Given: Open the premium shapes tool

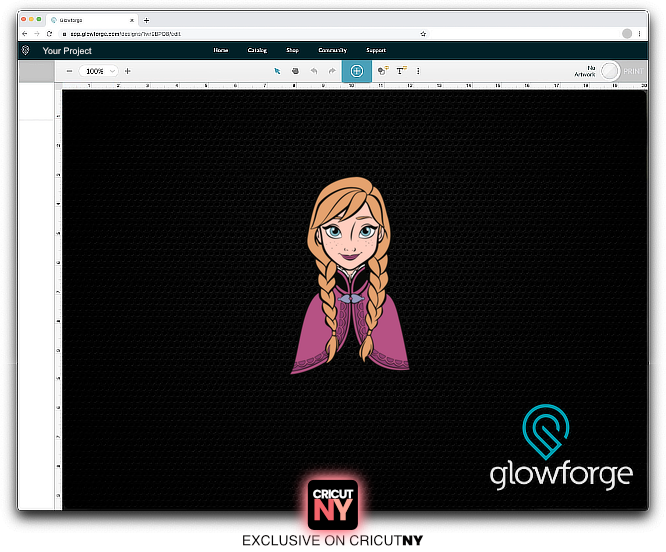Looking at the screenshot, I should click(383, 71).
